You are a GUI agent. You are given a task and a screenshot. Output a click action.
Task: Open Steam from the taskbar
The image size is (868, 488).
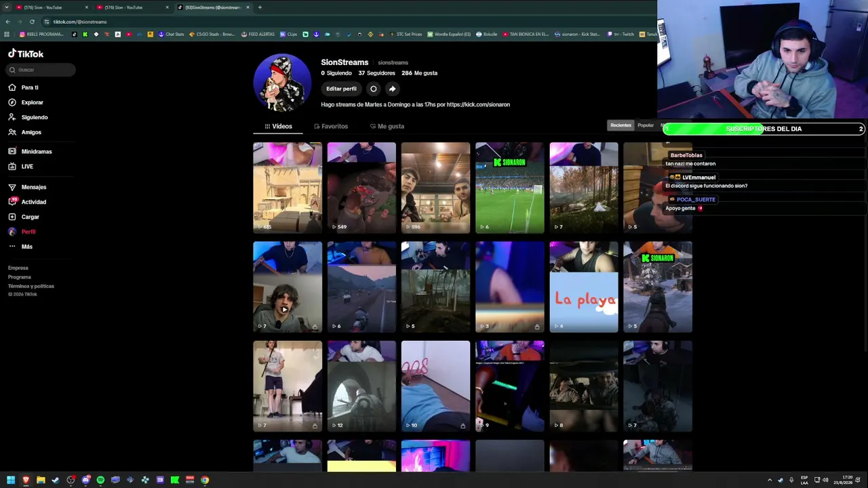56,481
